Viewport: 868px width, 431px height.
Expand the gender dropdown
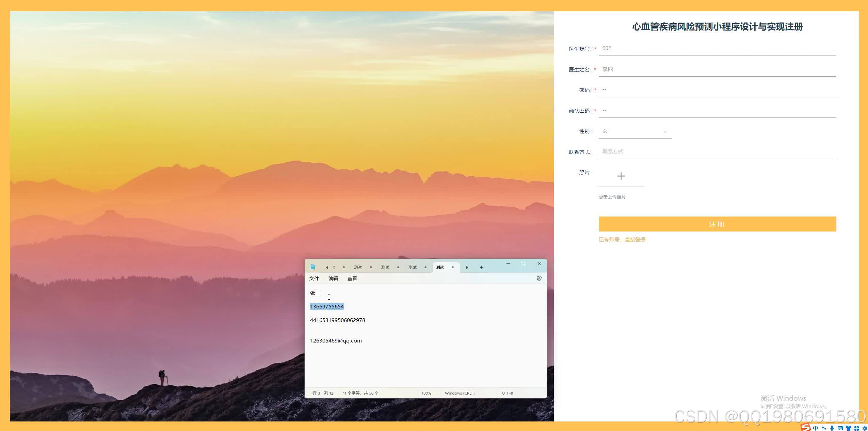(x=635, y=131)
